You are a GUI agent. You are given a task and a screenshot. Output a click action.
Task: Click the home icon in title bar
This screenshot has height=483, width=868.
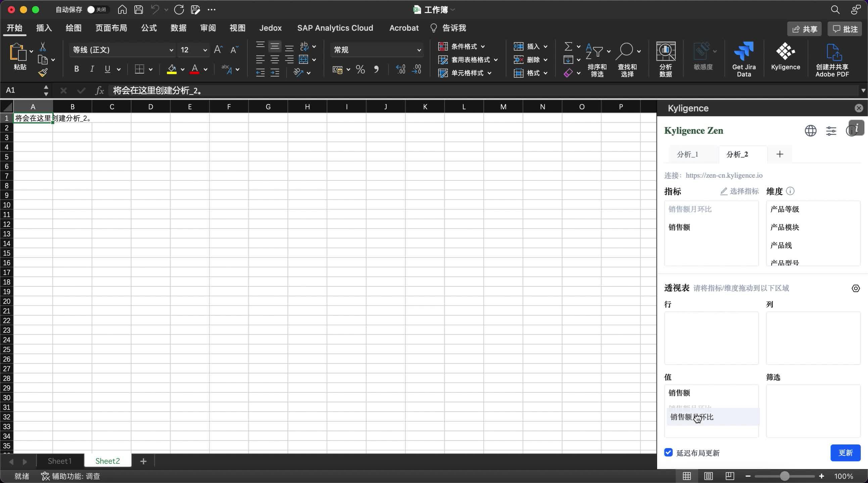click(x=122, y=9)
